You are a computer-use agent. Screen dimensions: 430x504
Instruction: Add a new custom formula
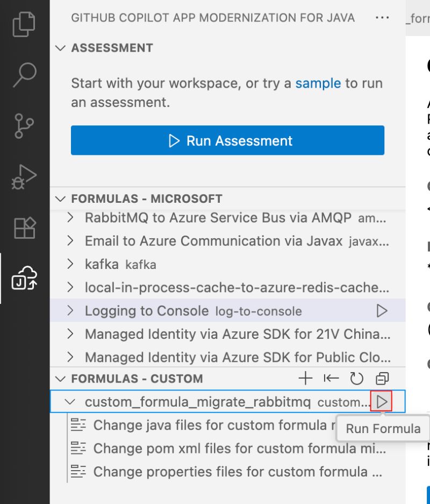pos(305,378)
